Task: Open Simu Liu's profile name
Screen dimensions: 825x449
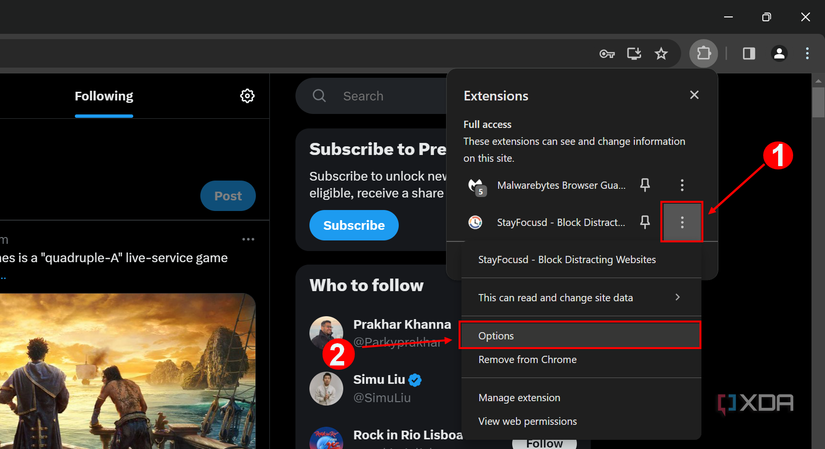Action: (x=379, y=380)
